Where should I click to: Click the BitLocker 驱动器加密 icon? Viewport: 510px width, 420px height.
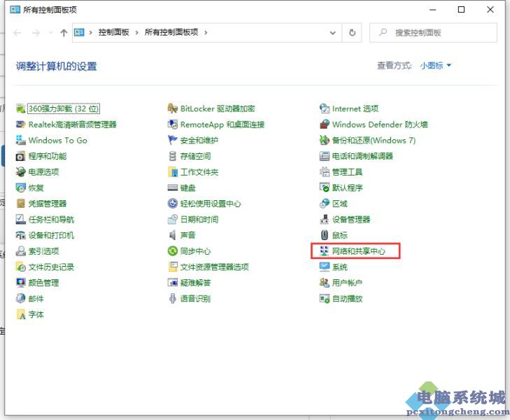173,108
